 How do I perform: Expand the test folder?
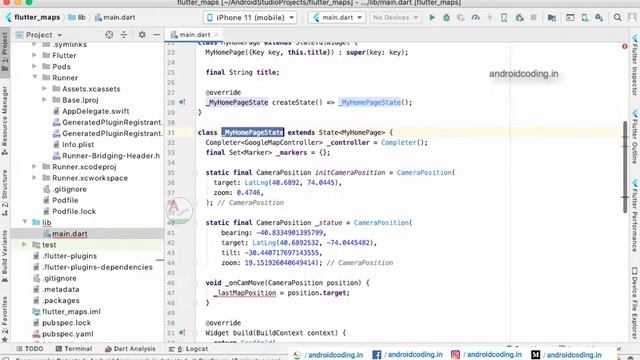[25, 244]
